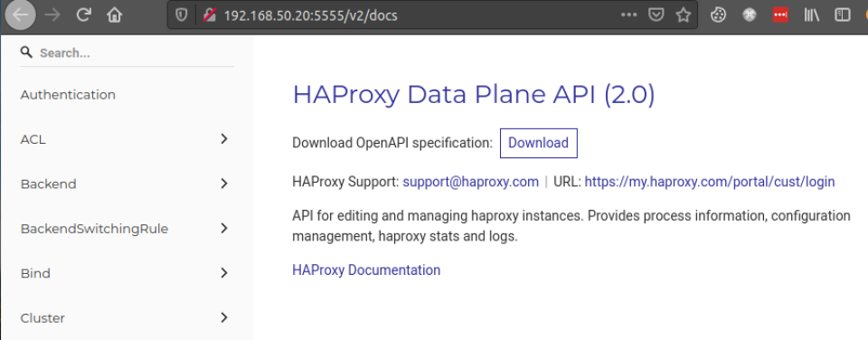Open the red password manager extension

(x=780, y=15)
